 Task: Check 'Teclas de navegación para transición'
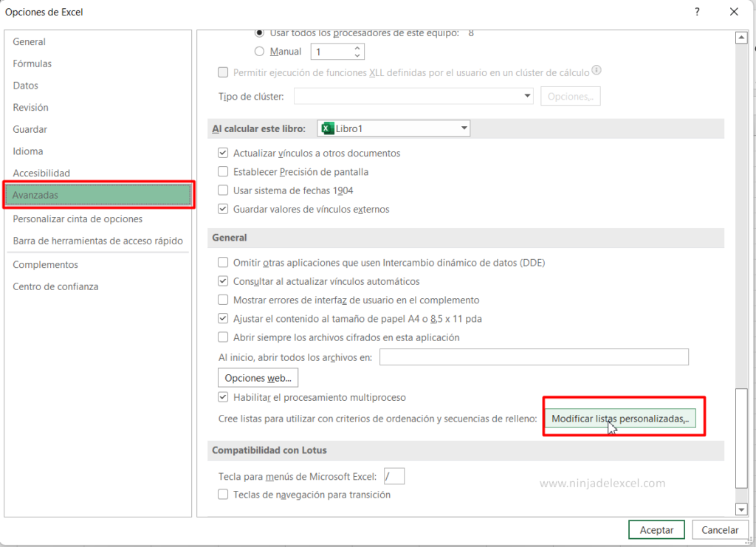(223, 494)
